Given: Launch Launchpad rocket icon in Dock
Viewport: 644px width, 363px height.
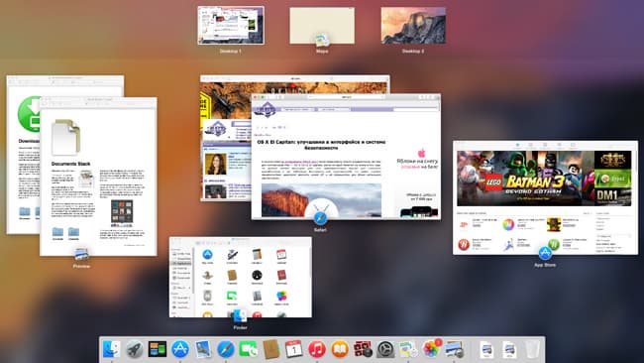Looking at the screenshot, I should [135, 349].
